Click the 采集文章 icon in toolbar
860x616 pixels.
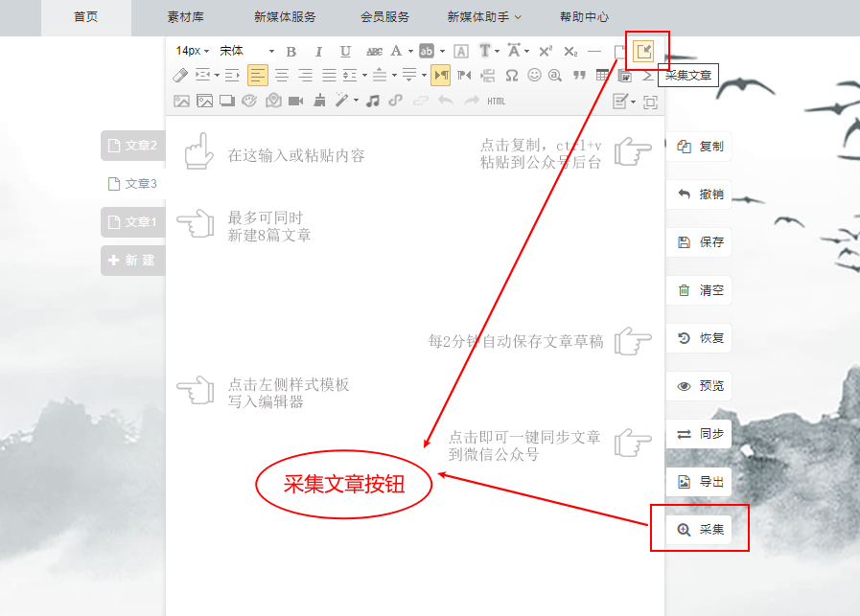pyautogui.click(x=644, y=51)
